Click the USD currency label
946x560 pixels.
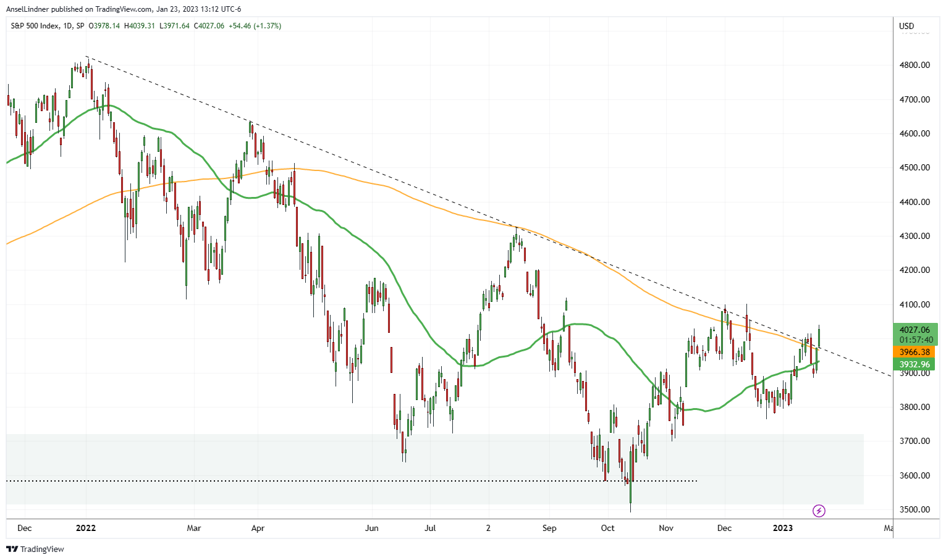coord(906,27)
